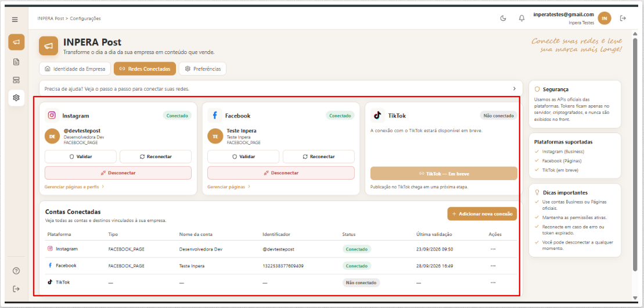Viewport: 644px width, 308px height.
Task: Click the @devtestepost identifier cell
Action: click(279, 249)
